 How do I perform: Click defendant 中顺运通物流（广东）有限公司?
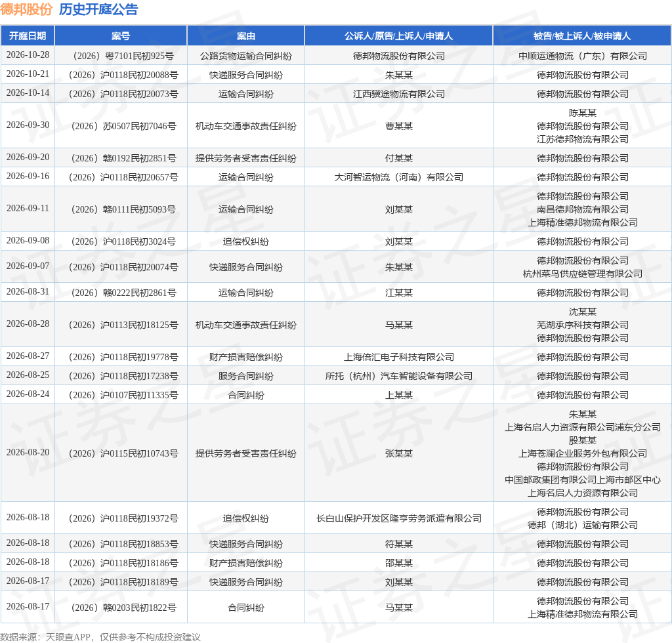click(583, 56)
